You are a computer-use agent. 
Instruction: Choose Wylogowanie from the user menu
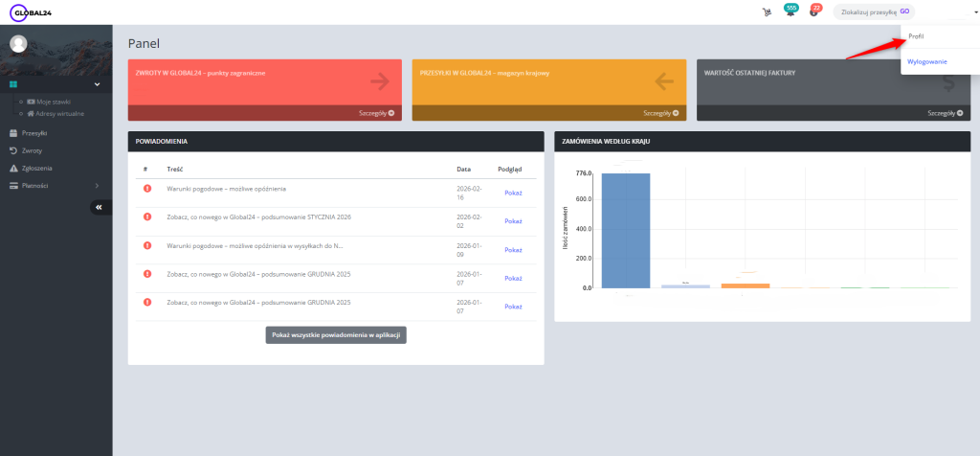point(926,61)
